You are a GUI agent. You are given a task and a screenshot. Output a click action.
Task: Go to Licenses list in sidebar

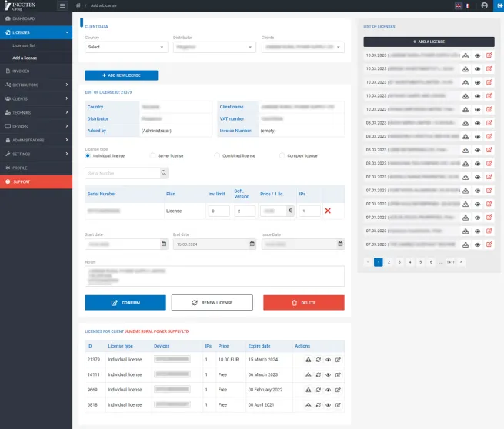[x=24, y=45]
